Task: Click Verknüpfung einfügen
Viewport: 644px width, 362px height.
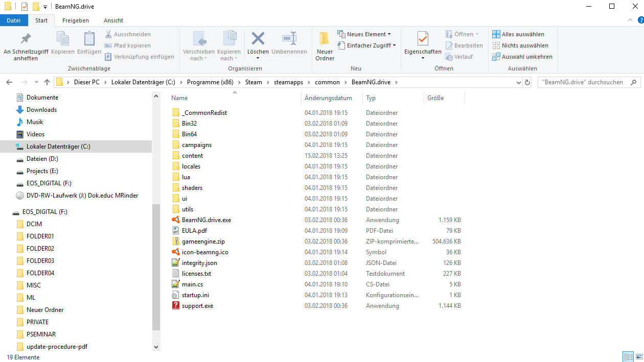Action: click(140, 57)
